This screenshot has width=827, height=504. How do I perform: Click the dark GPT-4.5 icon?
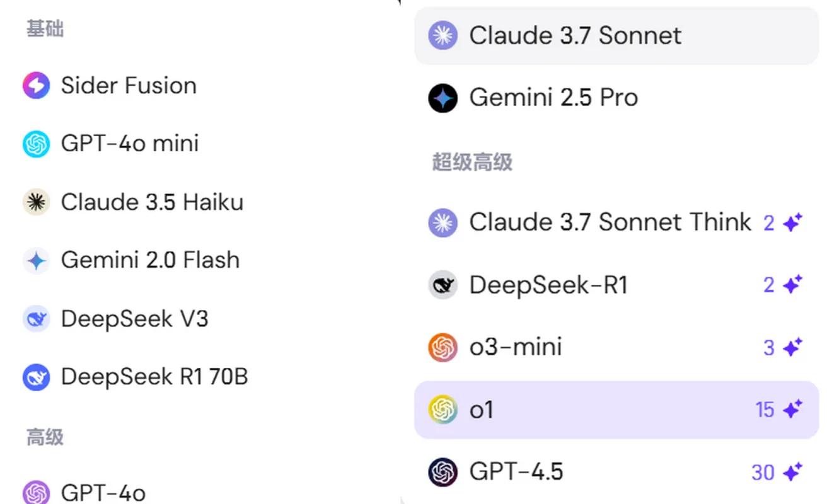pos(442,472)
